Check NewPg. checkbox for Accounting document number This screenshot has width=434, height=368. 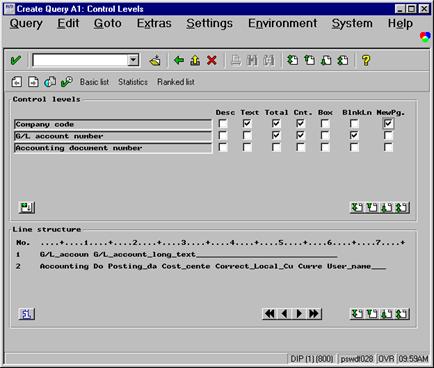click(x=388, y=147)
